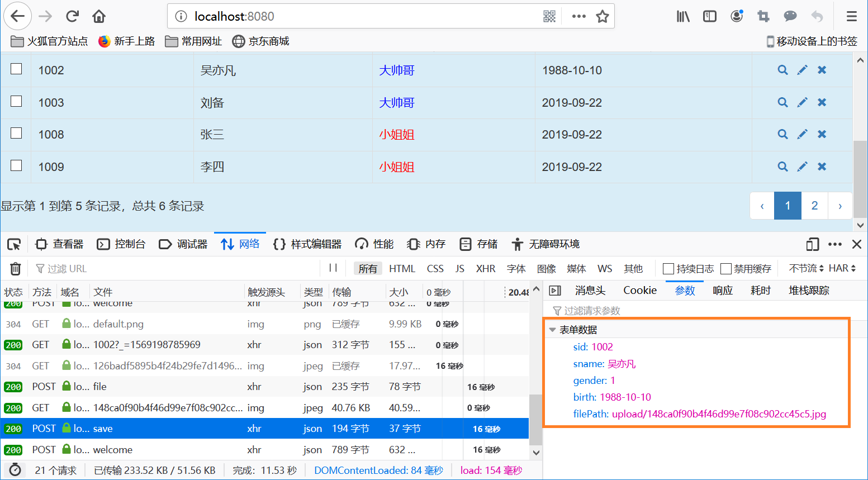This screenshot has width=868, height=480.
Task: Enable 持续日志 persist logs checkbox
Action: (668, 269)
